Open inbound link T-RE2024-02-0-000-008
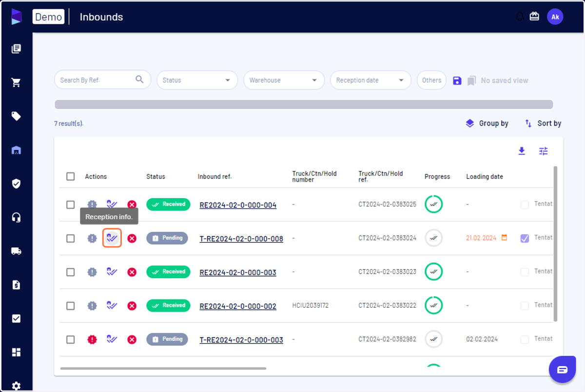585x392 pixels. pyautogui.click(x=241, y=239)
